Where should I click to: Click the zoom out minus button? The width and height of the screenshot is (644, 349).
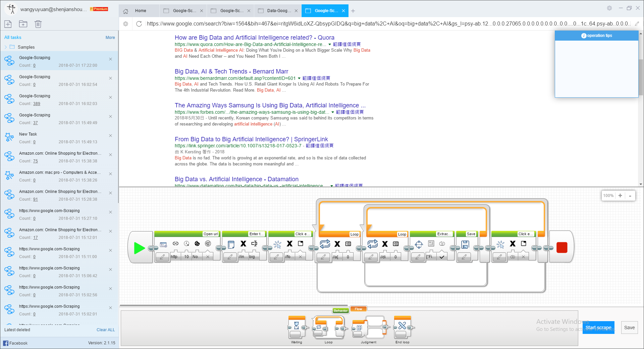coord(630,196)
